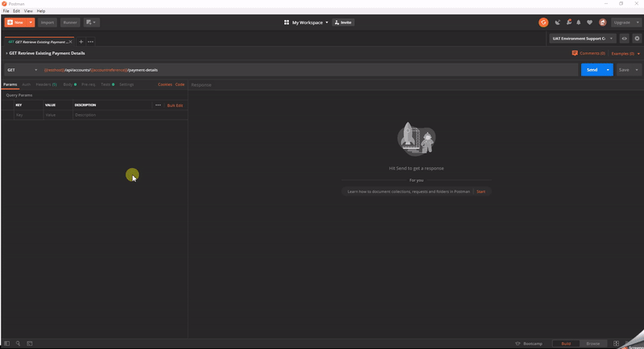
Task: Open the Find magnifier in status bar
Action: coord(18,343)
